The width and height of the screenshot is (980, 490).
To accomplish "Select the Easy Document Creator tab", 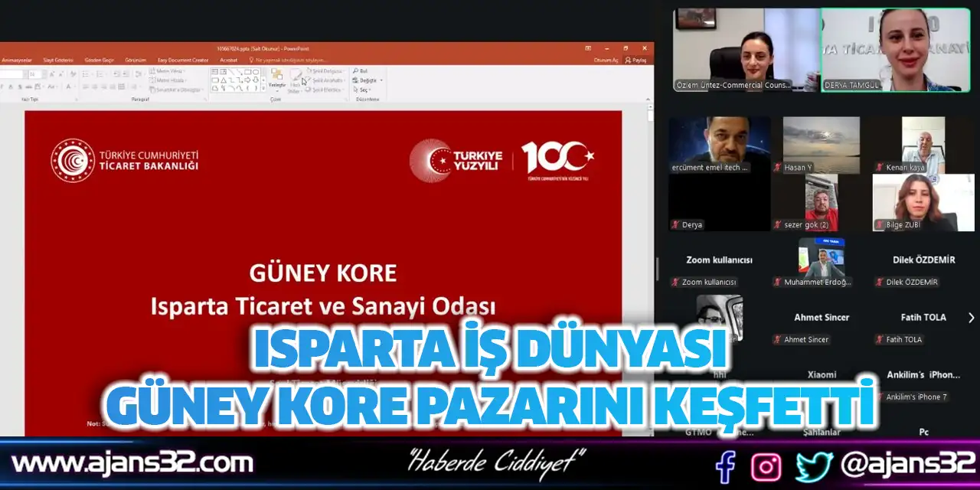I will pyautogui.click(x=183, y=60).
